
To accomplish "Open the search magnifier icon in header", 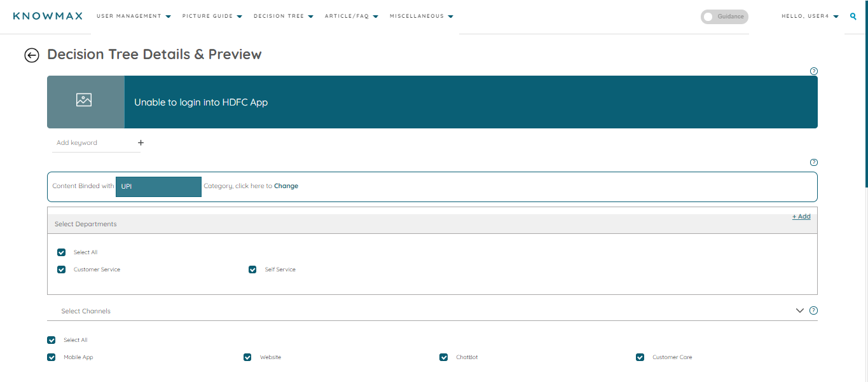I will [x=853, y=17].
